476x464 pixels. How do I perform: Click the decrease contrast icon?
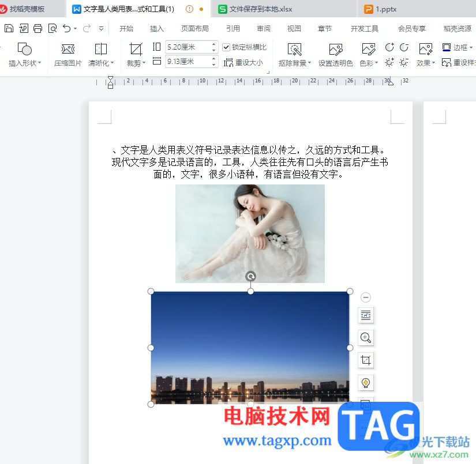point(404,47)
